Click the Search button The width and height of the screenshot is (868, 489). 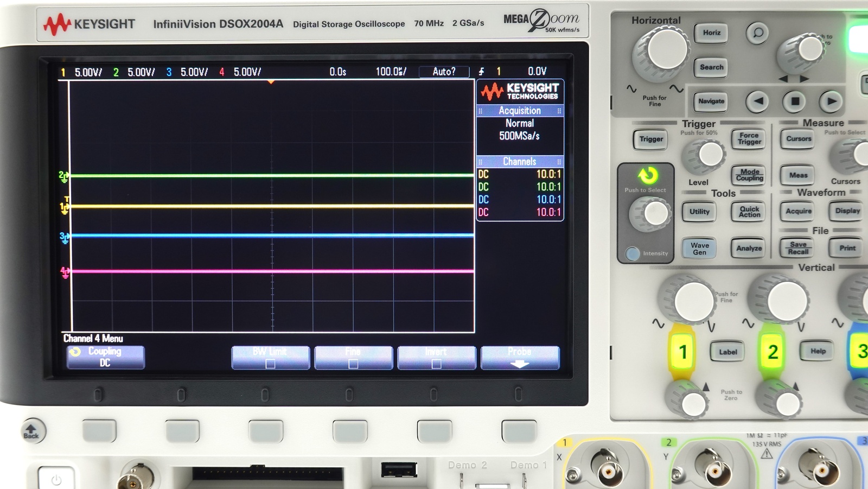click(712, 67)
